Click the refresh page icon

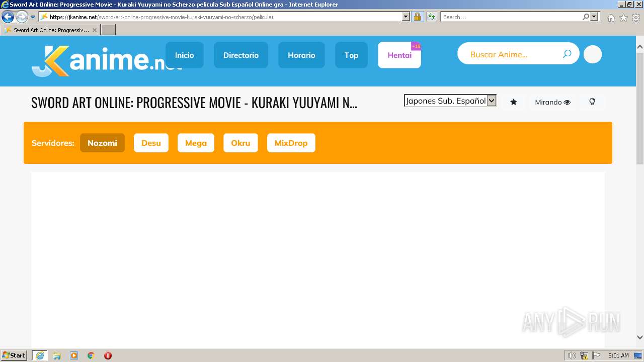(x=432, y=17)
